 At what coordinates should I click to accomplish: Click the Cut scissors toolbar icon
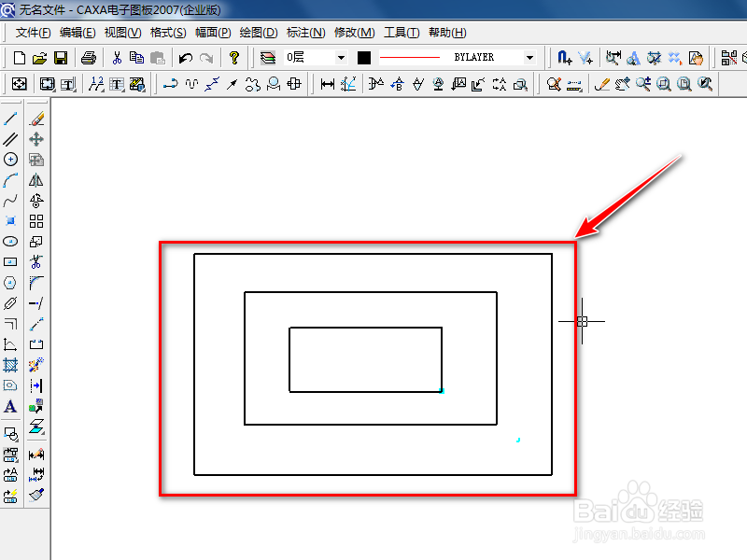pos(117,58)
